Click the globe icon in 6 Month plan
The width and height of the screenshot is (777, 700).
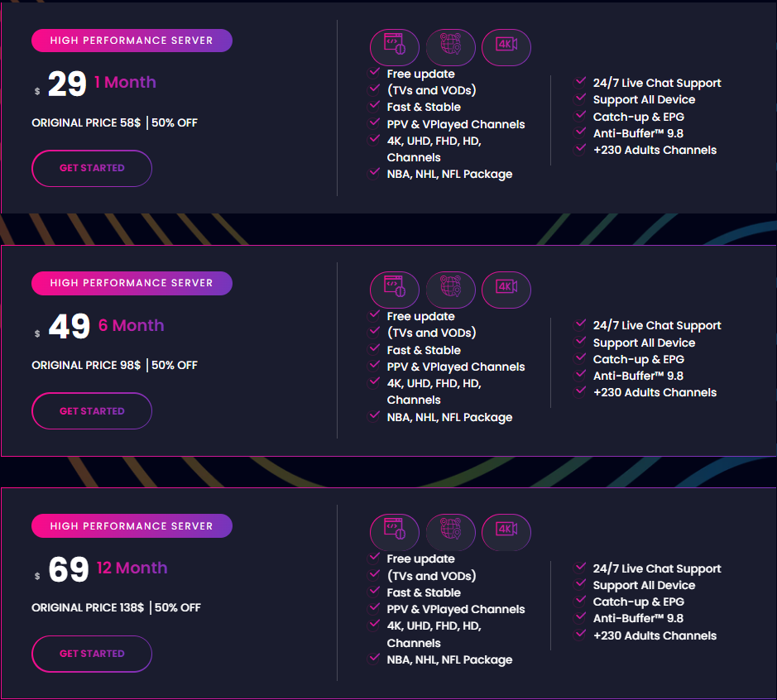click(x=450, y=290)
